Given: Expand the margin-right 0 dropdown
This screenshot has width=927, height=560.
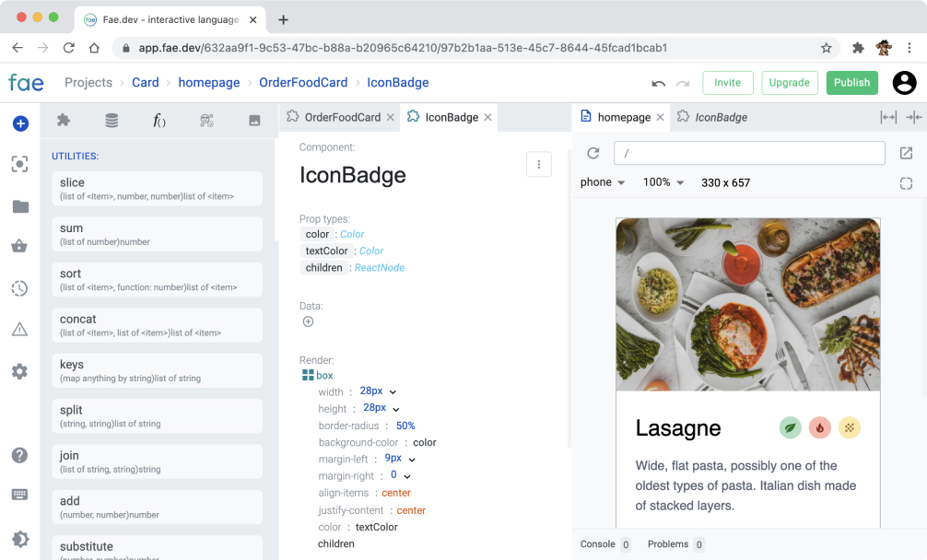Looking at the screenshot, I should [x=407, y=476].
